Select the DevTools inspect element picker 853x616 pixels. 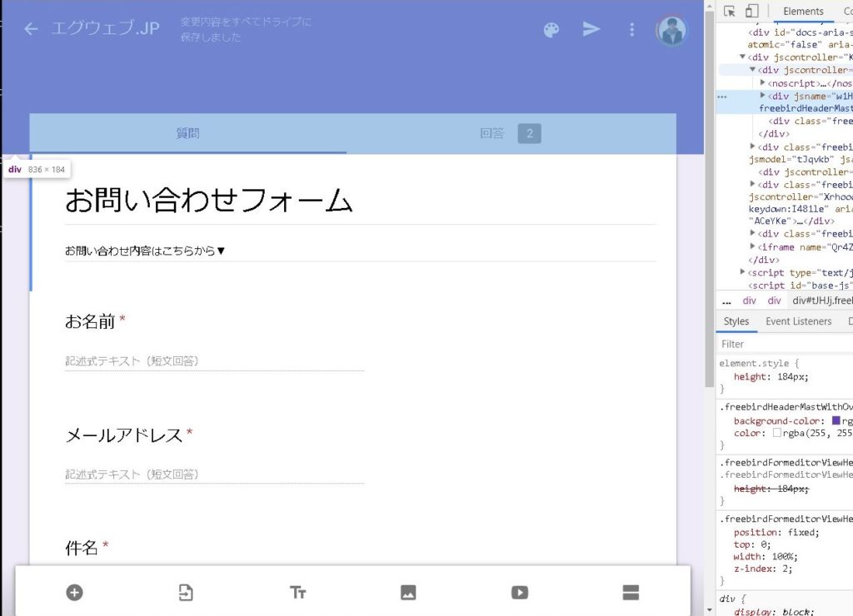click(730, 11)
